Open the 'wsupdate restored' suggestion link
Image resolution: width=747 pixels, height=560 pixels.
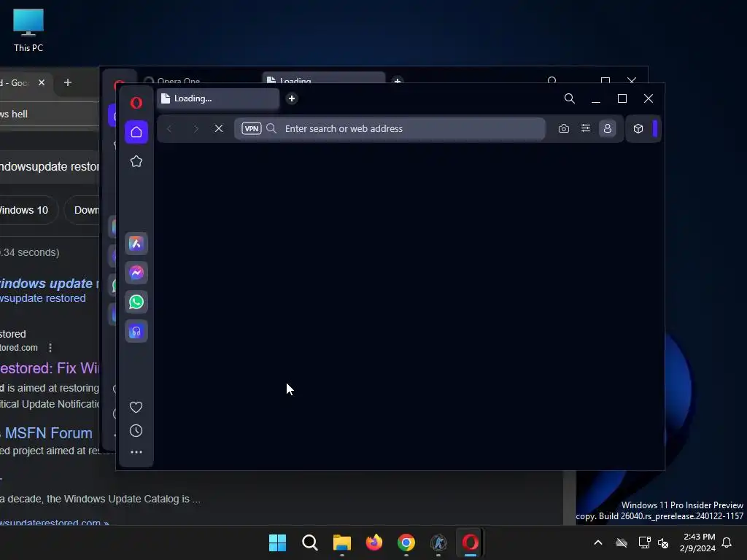(x=43, y=298)
